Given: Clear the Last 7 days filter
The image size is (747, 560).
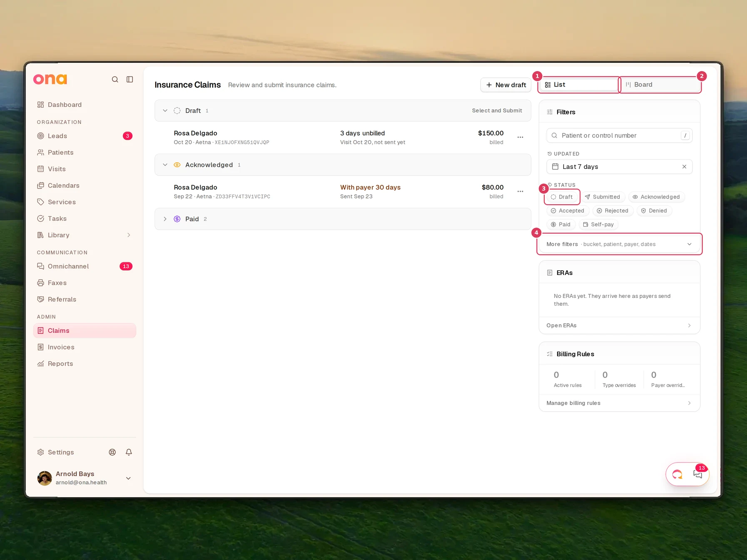Looking at the screenshot, I should 684,167.
